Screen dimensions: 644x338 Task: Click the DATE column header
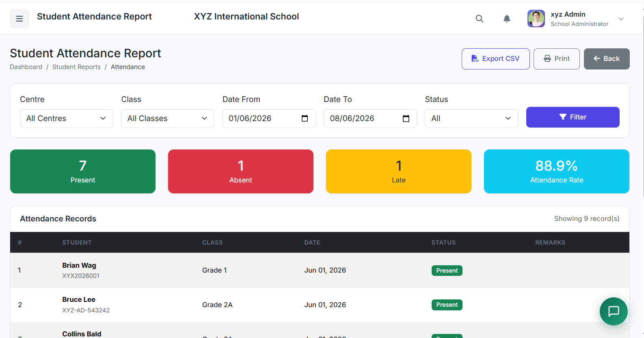[312, 243]
